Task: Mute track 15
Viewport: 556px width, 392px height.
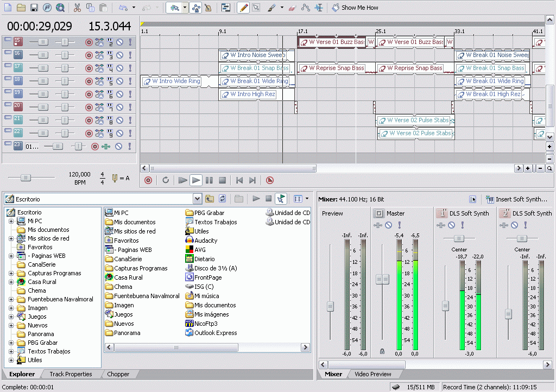Action: (120, 41)
